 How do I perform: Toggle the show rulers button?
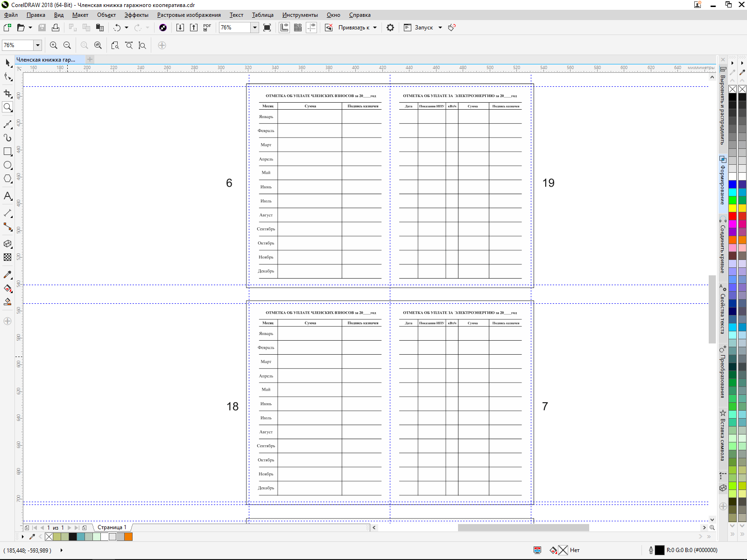click(x=284, y=28)
